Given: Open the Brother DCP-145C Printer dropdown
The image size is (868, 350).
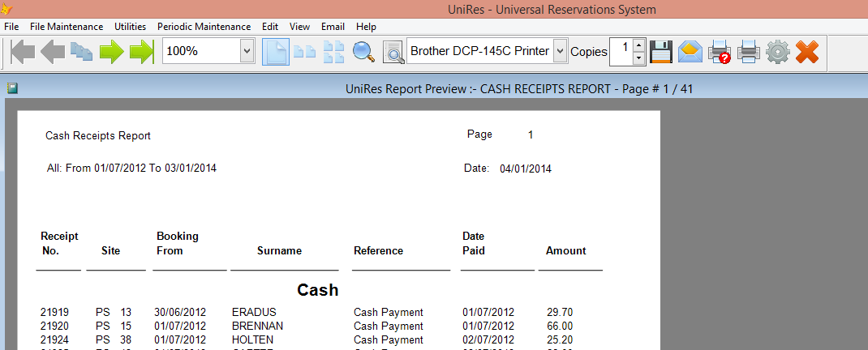Looking at the screenshot, I should coord(559,52).
